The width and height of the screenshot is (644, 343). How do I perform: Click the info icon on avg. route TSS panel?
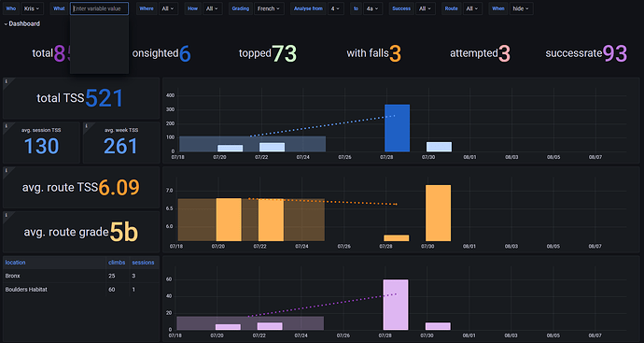tap(7, 170)
